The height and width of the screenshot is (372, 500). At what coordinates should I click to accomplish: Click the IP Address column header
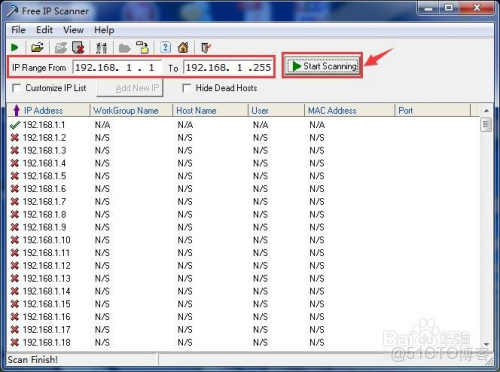coord(48,110)
